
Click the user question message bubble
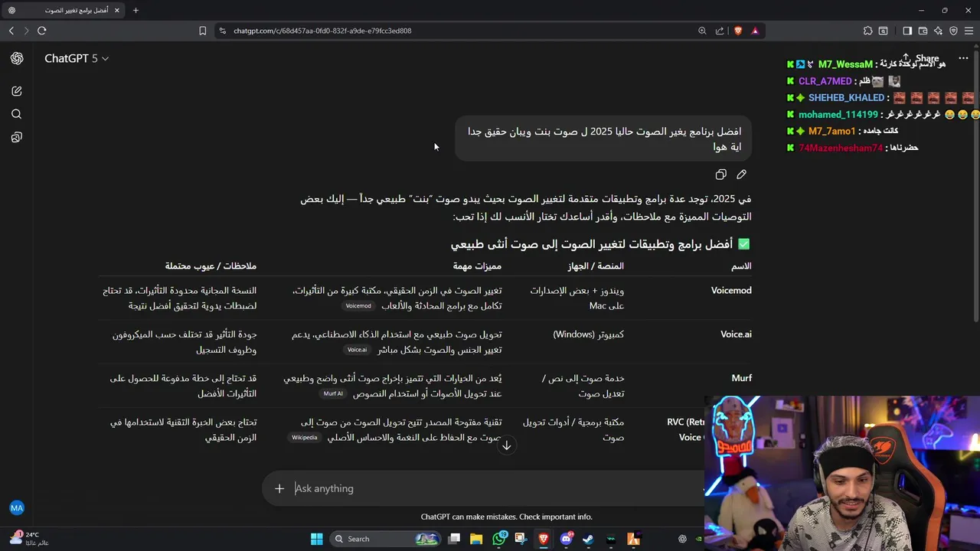(x=603, y=139)
